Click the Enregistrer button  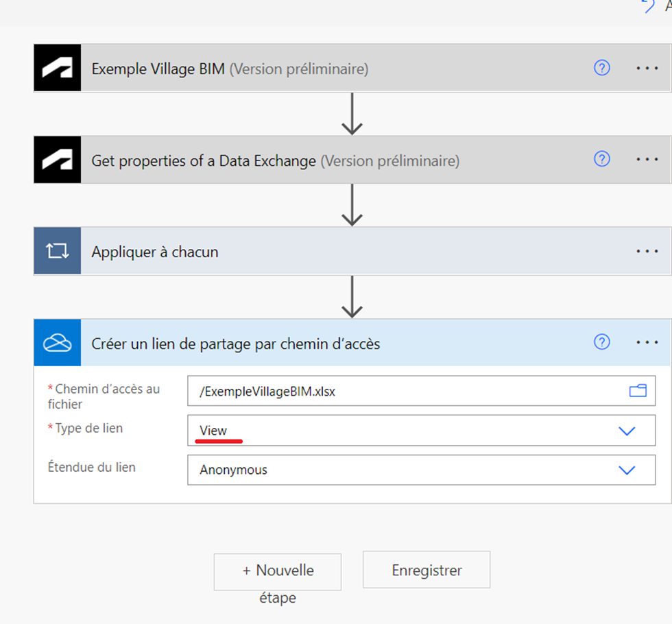coord(427,570)
